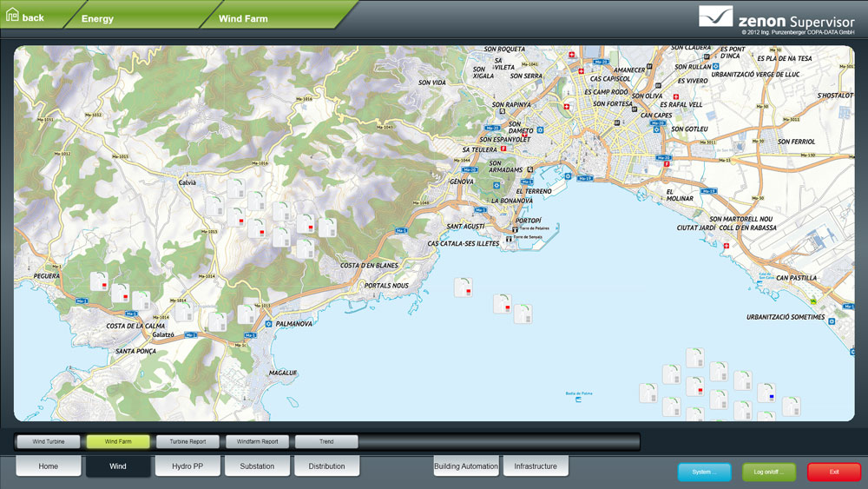Click the red-status turbine in the southeast offshore cluster
This screenshot has height=489, width=868.
pyautogui.click(x=694, y=387)
